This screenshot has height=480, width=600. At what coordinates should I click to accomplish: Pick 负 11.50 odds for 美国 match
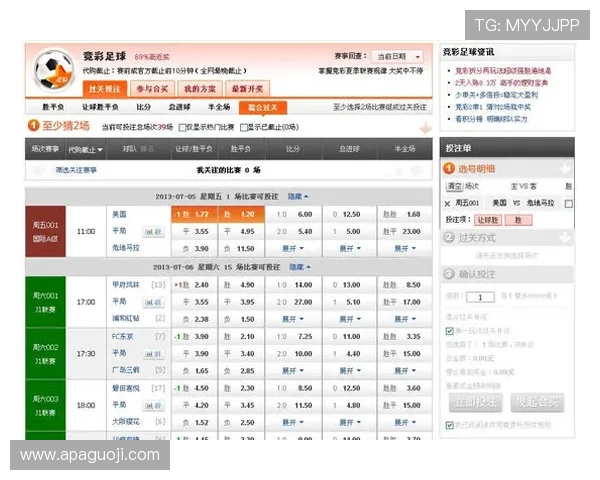239,249
